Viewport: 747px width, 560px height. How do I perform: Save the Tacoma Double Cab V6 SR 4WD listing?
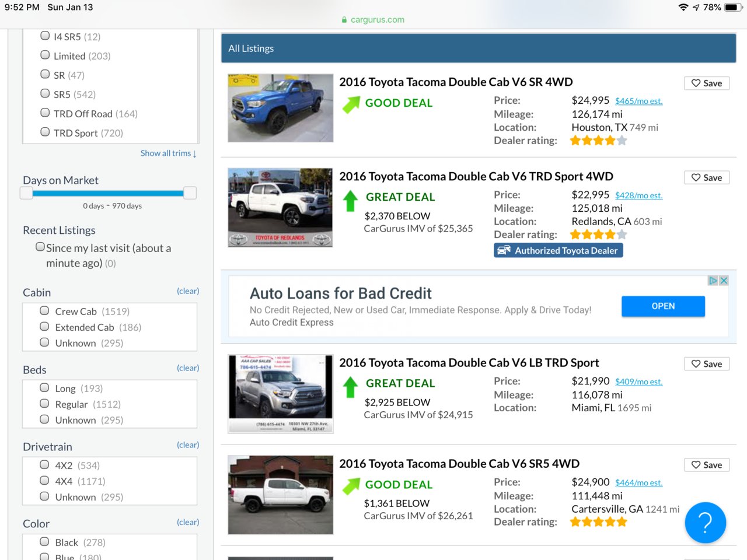point(707,83)
